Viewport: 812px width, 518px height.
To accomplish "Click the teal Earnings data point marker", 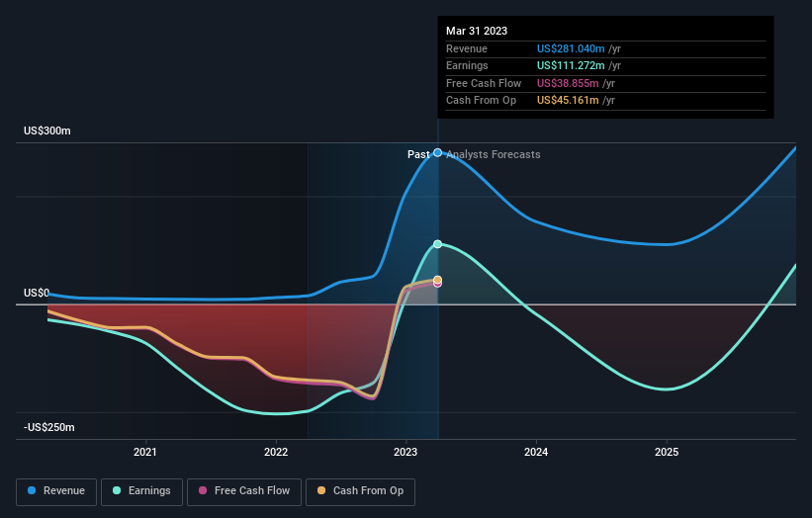I will click(x=437, y=244).
